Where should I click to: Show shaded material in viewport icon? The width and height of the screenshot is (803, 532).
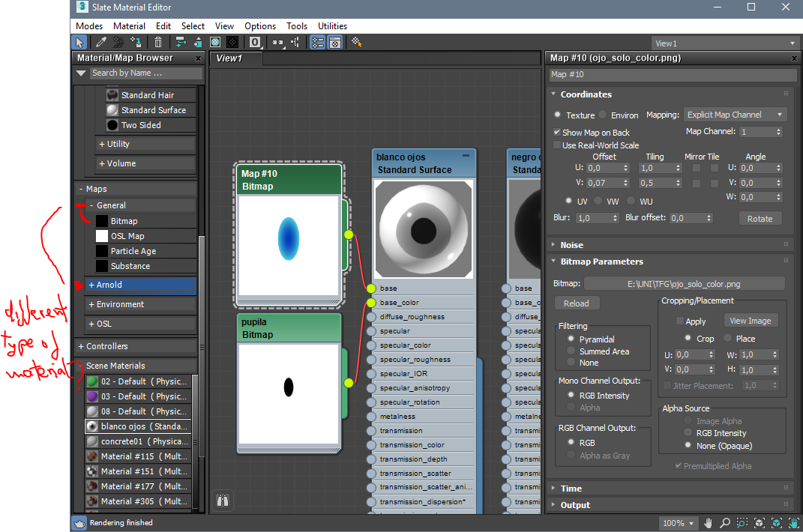tap(215, 43)
